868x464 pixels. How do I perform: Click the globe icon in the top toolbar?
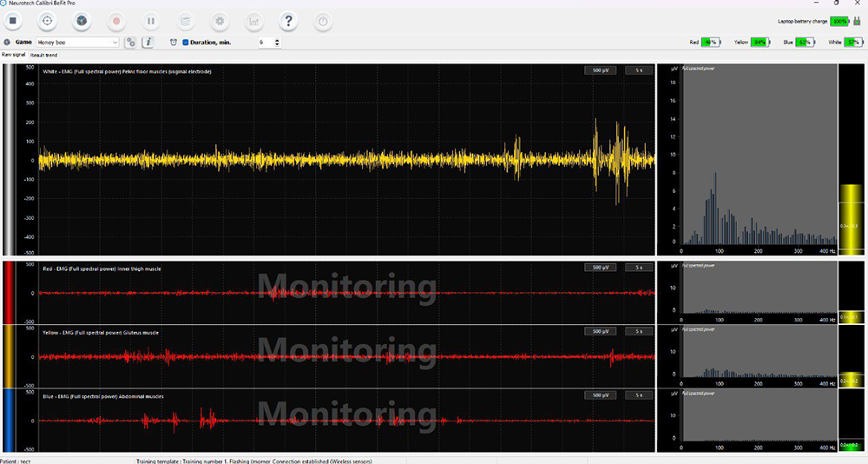[x=81, y=20]
